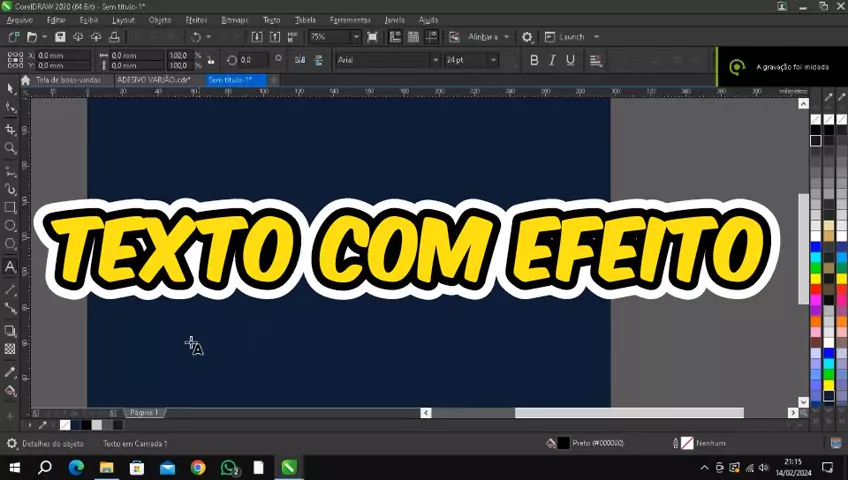
Task: Select the Rectangle tool
Action: 10,208
